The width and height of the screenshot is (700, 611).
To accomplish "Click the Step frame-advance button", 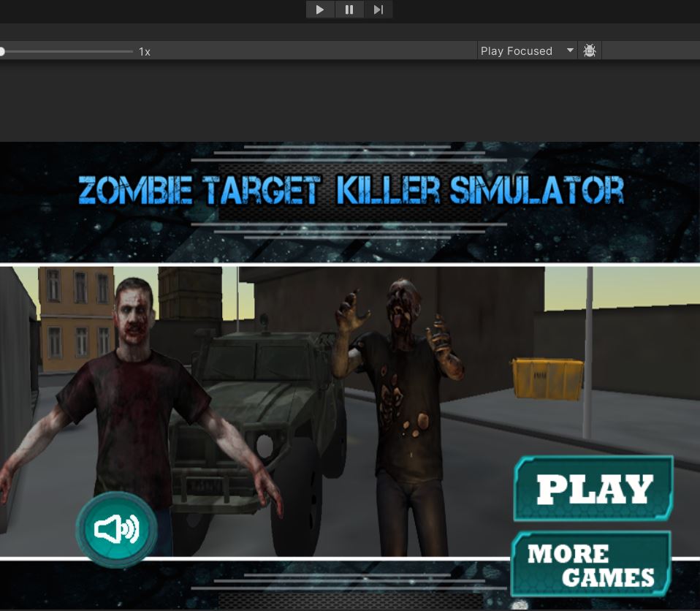I will point(378,10).
